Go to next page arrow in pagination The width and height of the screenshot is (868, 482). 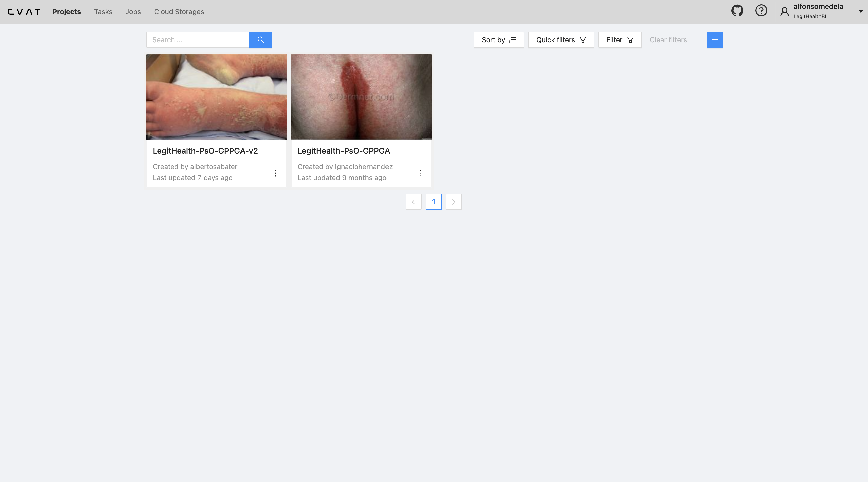coord(454,202)
